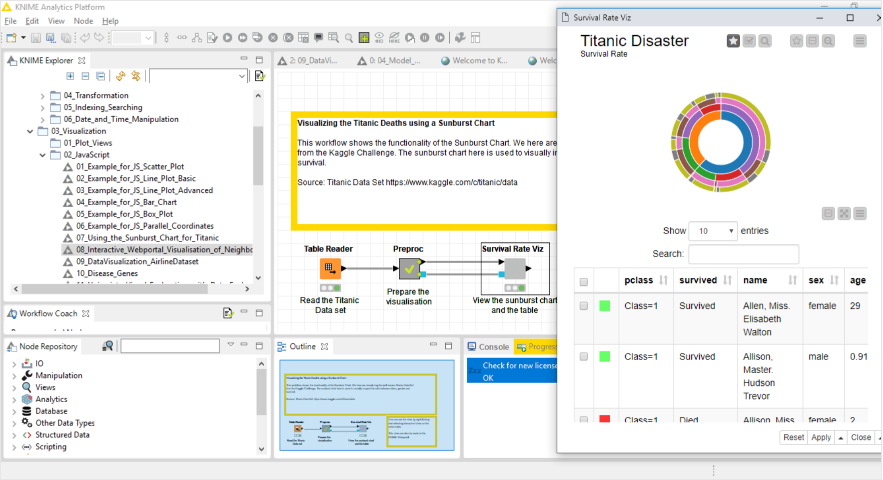883x480 pixels.
Task: Click the first magnifier button in sunburst header
Action: click(765, 41)
